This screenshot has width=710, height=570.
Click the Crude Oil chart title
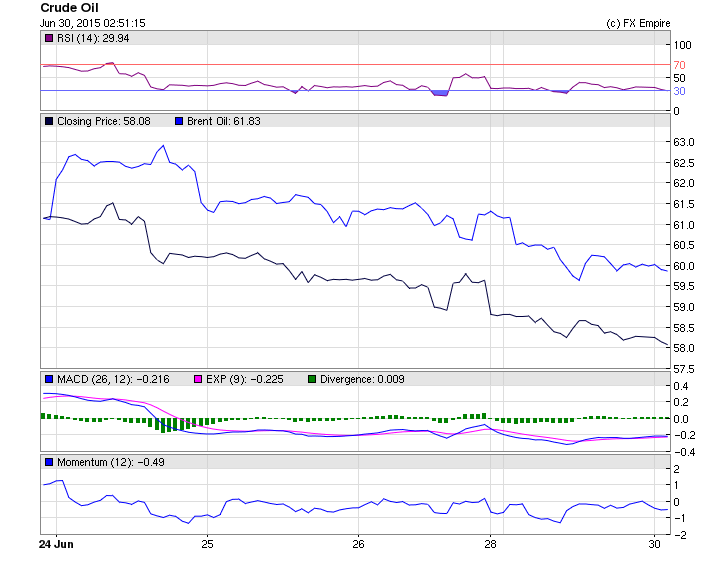coord(69,8)
